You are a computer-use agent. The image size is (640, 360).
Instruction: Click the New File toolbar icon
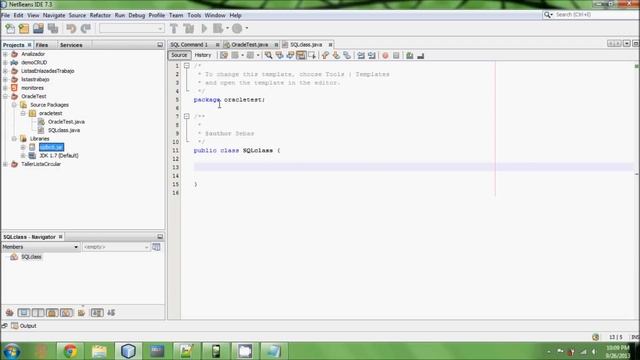(x=10, y=29)
